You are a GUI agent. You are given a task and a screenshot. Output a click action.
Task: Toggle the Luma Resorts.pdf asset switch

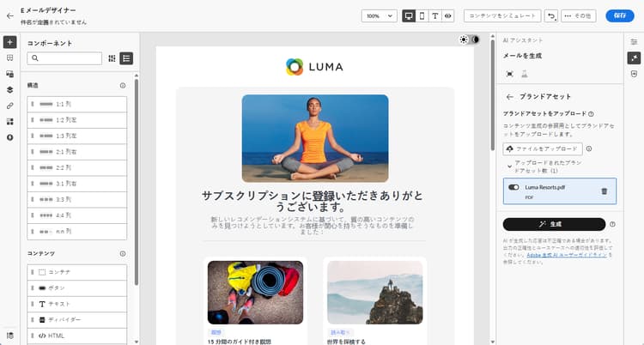[513, 187]
